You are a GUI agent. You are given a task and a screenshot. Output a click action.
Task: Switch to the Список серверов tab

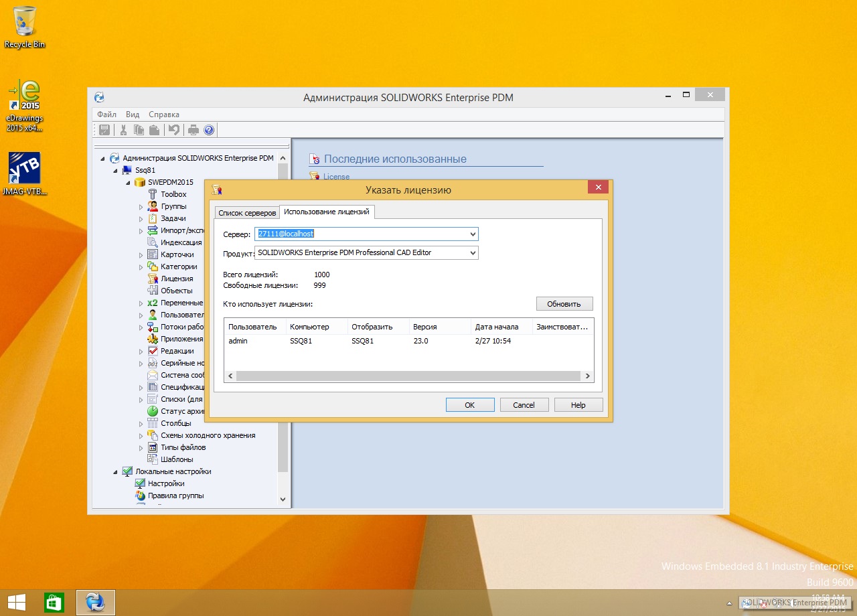pyautogui.click(x=247, y=213)
